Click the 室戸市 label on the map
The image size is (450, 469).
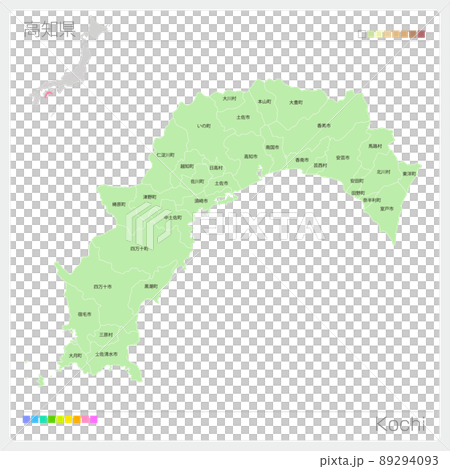tap(387, 209)
